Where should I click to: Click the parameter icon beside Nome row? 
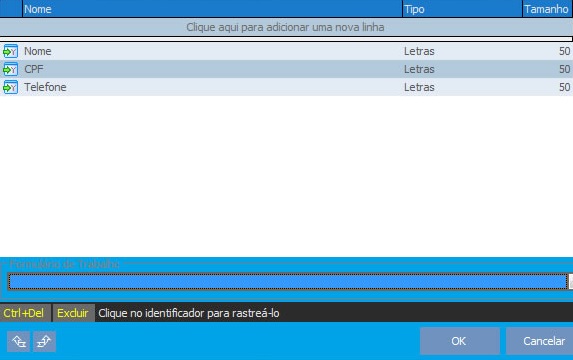tap(10, 52)
